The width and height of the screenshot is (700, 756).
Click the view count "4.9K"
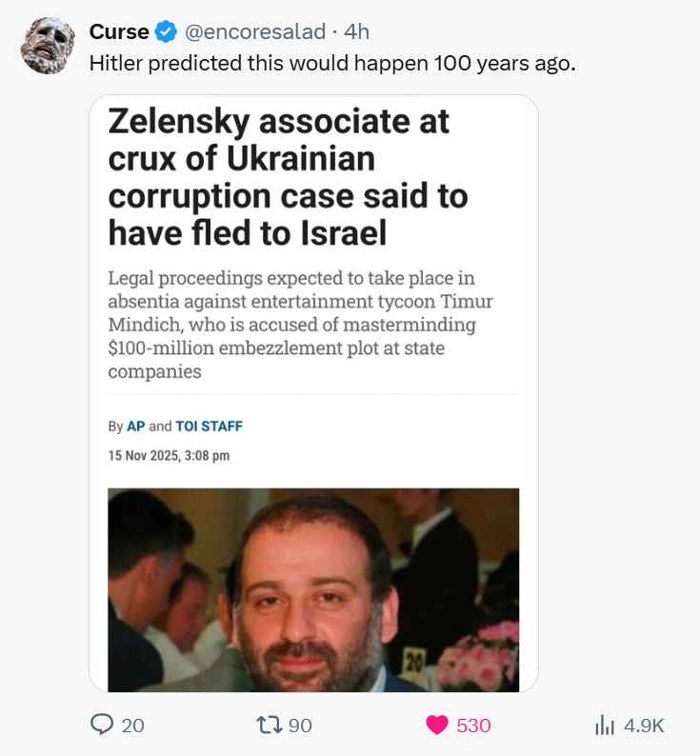point(644,726)
